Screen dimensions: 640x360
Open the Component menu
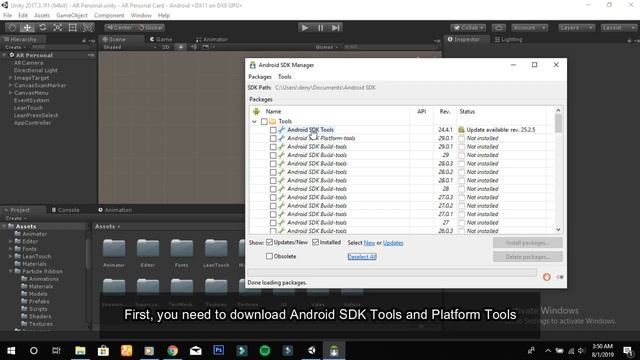[109, 16]
